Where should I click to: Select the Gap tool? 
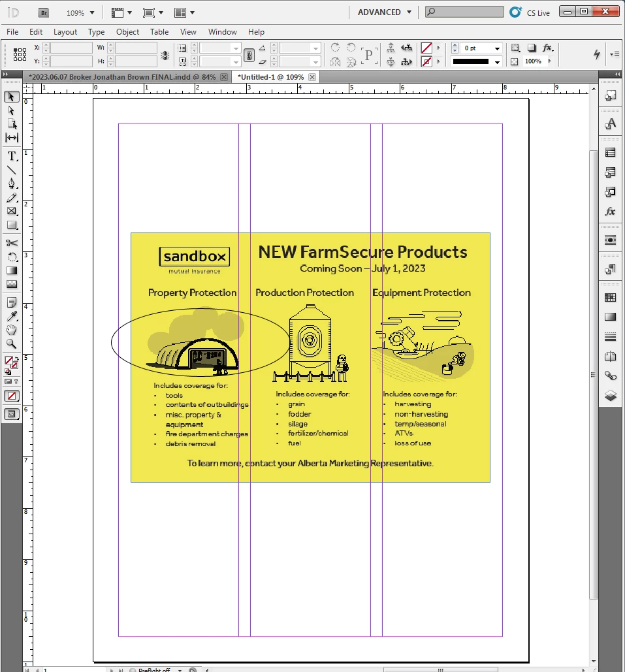coord(12,138)
